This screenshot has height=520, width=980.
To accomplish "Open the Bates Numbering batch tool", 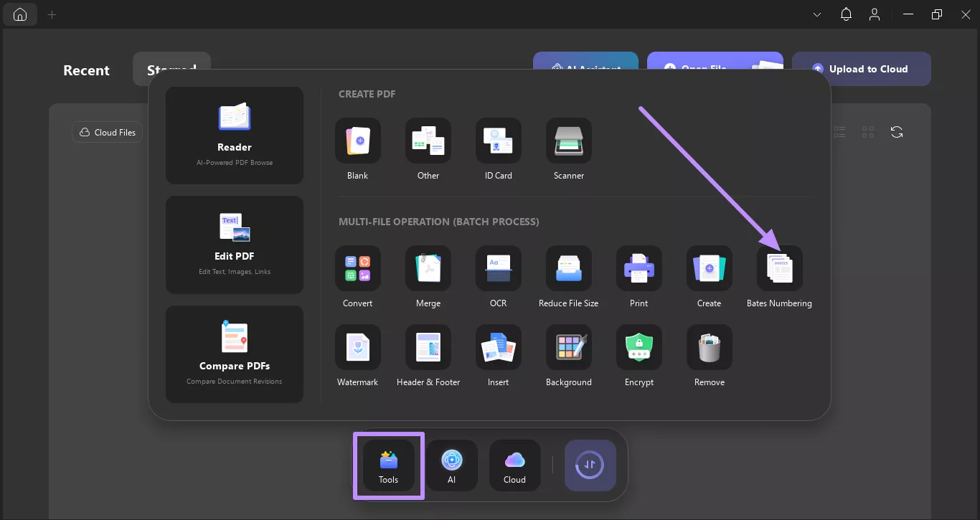I will tap(779, 269).
